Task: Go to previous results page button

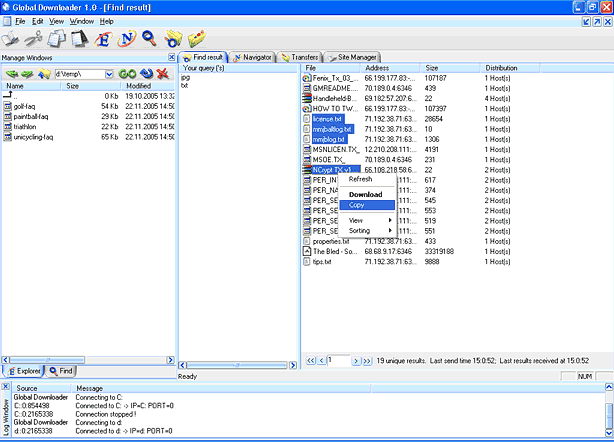Action: [x=321, y=361]
